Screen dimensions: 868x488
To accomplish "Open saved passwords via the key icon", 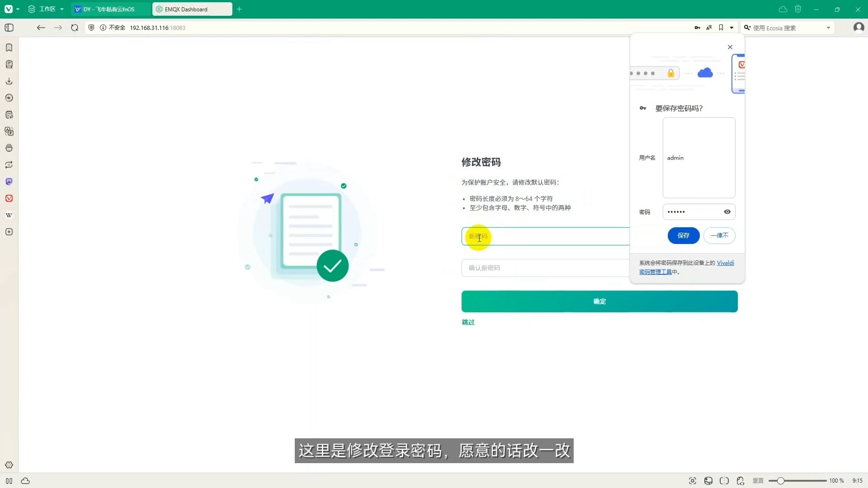I will (x=698, y=28).
